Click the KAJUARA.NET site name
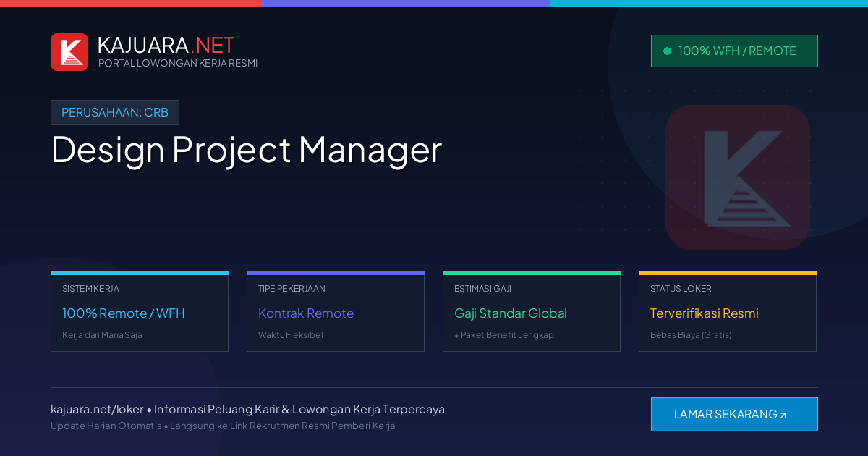This screenshot has height=456, width=868. (166, 45)
